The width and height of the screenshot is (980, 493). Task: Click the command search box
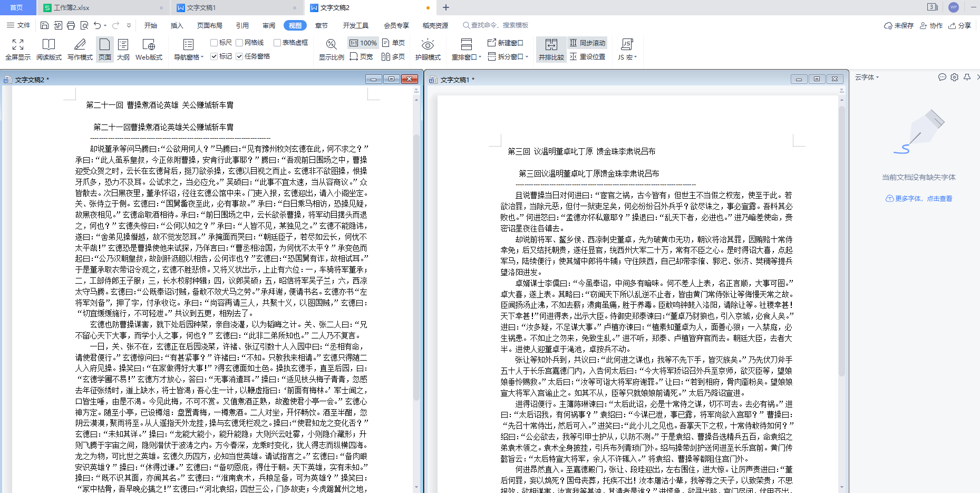click(x=496, y=25)
